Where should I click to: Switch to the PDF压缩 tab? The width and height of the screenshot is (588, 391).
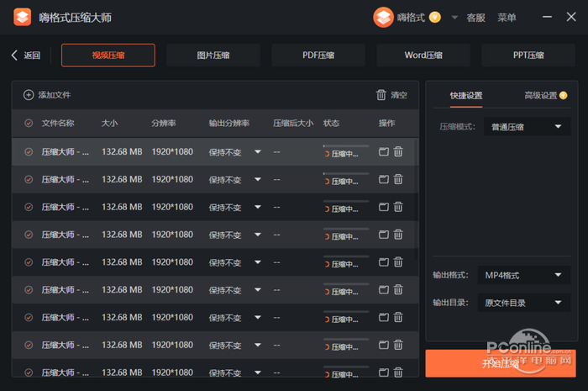[318, 55]
